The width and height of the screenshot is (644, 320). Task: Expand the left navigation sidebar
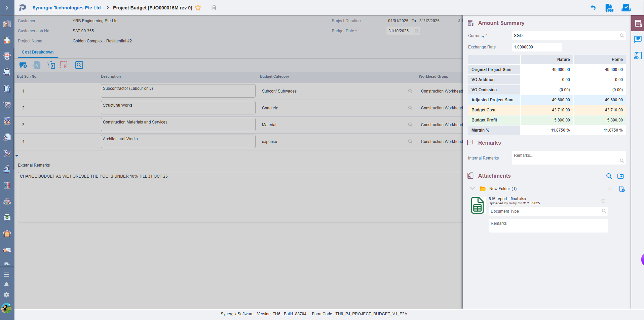(7, 8)
